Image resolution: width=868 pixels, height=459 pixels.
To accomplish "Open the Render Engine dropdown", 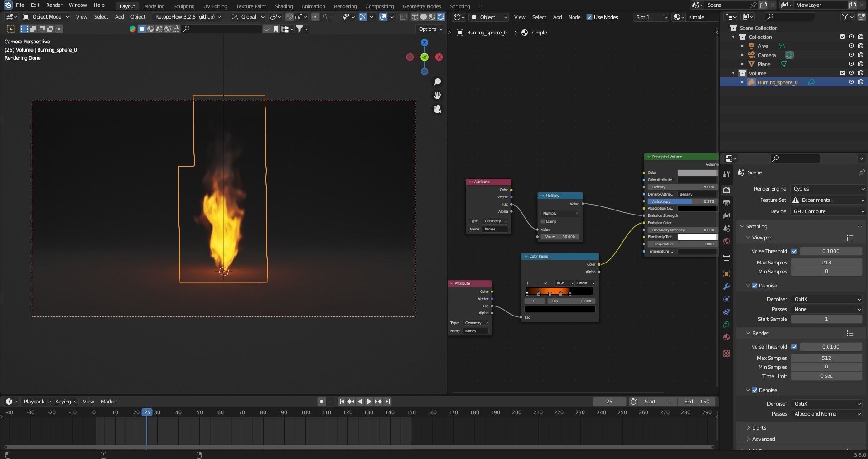I will pos(829,189).
